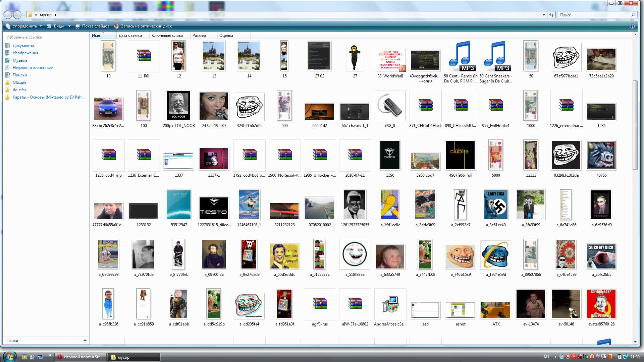The width and height of the screenshot is (644, 362).
Task: Open the 11_R0i WinRAR archive icon
Action: (144, 56)
